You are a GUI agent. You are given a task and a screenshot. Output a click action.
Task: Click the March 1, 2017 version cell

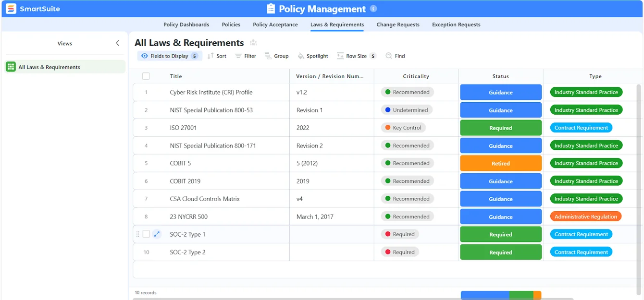pos(332,216)
